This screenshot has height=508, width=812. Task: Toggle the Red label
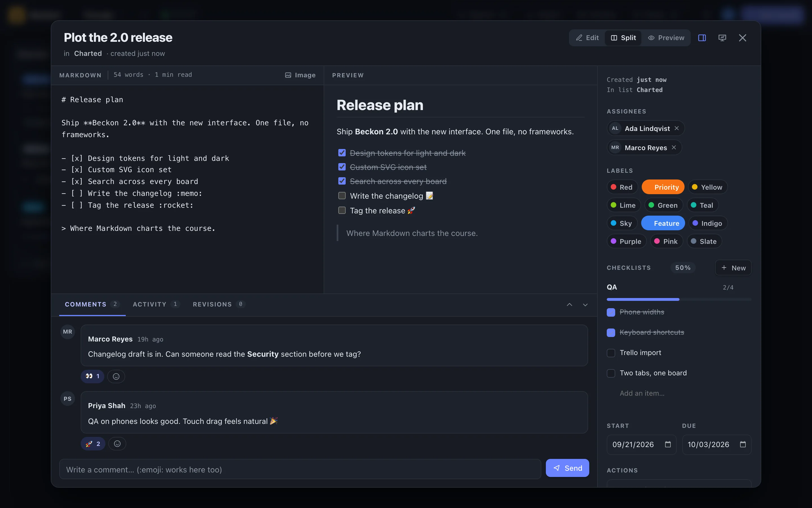tap(622, 187)
